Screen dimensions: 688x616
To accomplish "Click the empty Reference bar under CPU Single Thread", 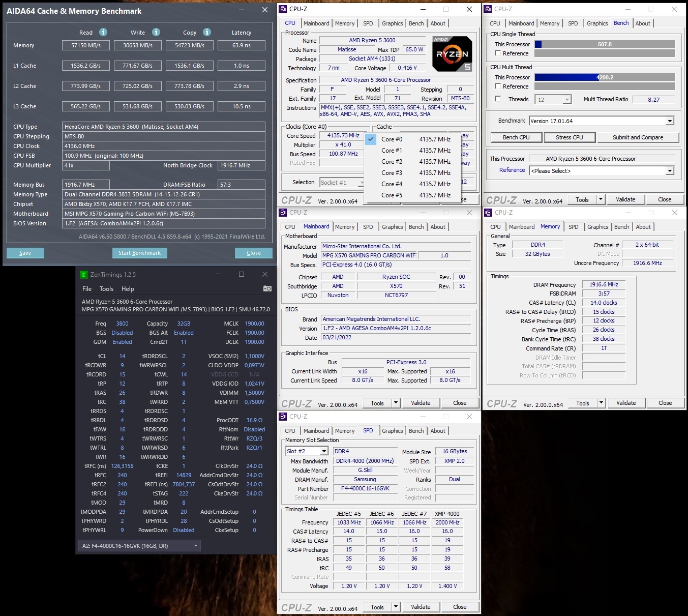I will [605, 53].
